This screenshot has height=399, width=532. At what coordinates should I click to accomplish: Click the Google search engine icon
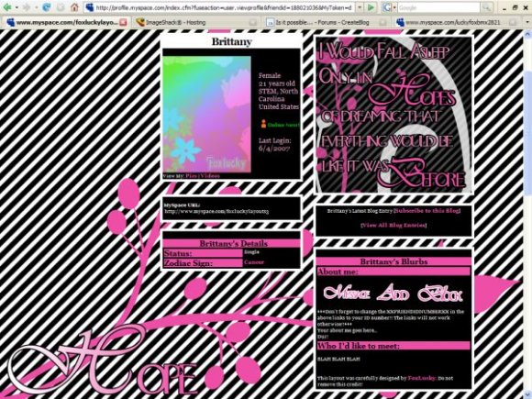(386, 7)
